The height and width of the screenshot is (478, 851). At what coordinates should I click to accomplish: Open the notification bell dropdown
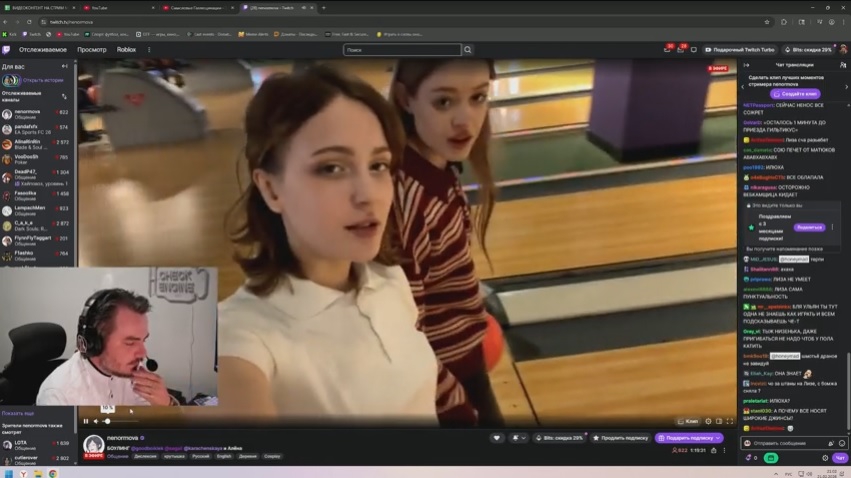click(518, 438)
